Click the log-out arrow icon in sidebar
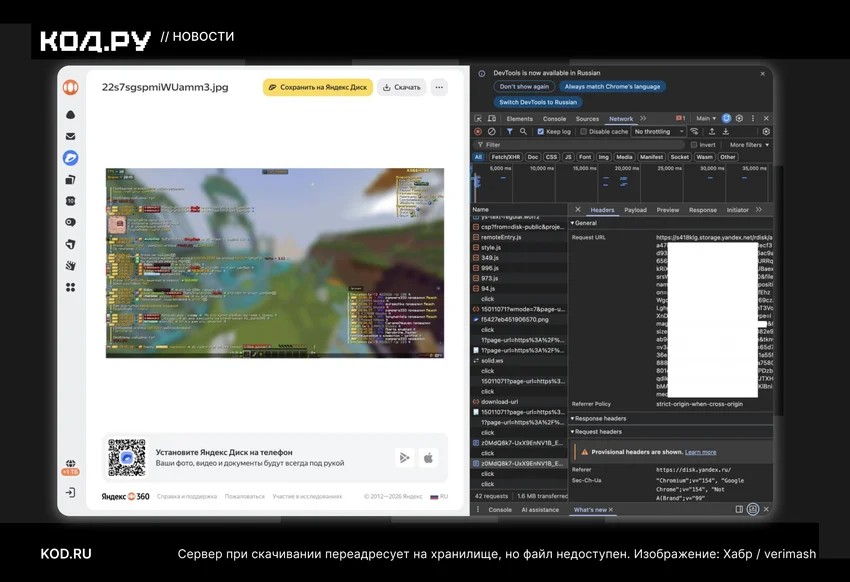Viewport: 850px width, 582px height. tap(70, 493)
